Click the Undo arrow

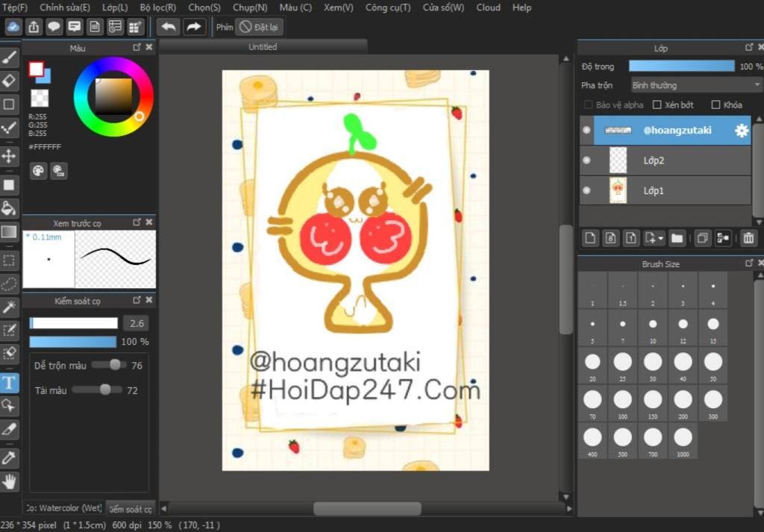pyautogui.click(x=169, y=27)
